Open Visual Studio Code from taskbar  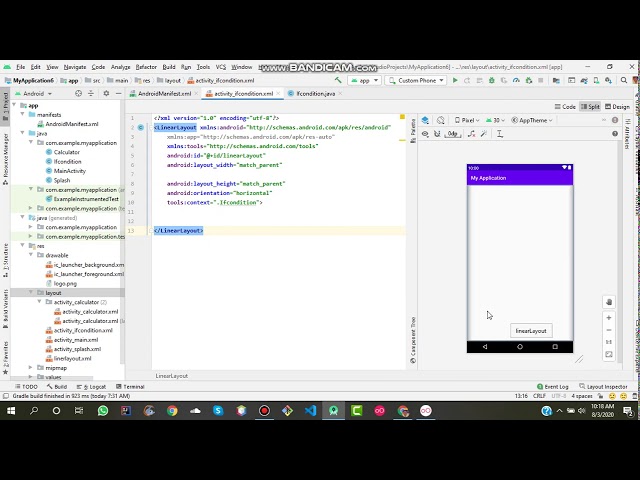(x=311, y=411)
